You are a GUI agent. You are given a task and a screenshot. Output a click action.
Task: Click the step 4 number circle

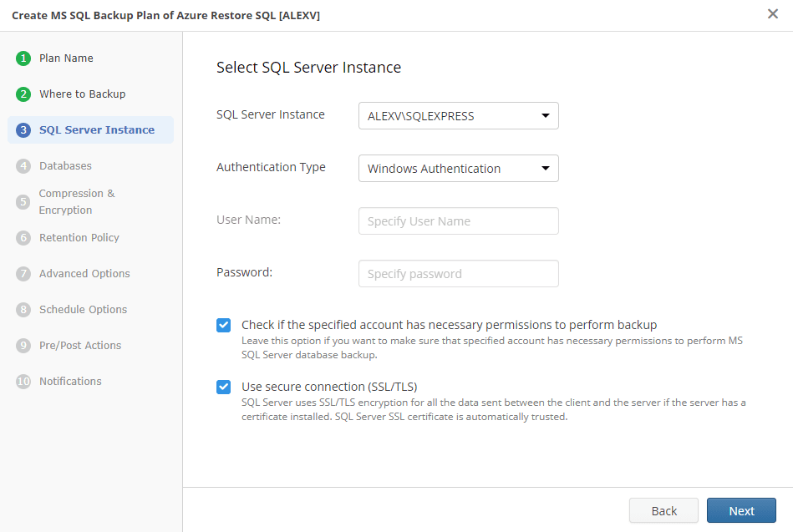tap(23, 166)
